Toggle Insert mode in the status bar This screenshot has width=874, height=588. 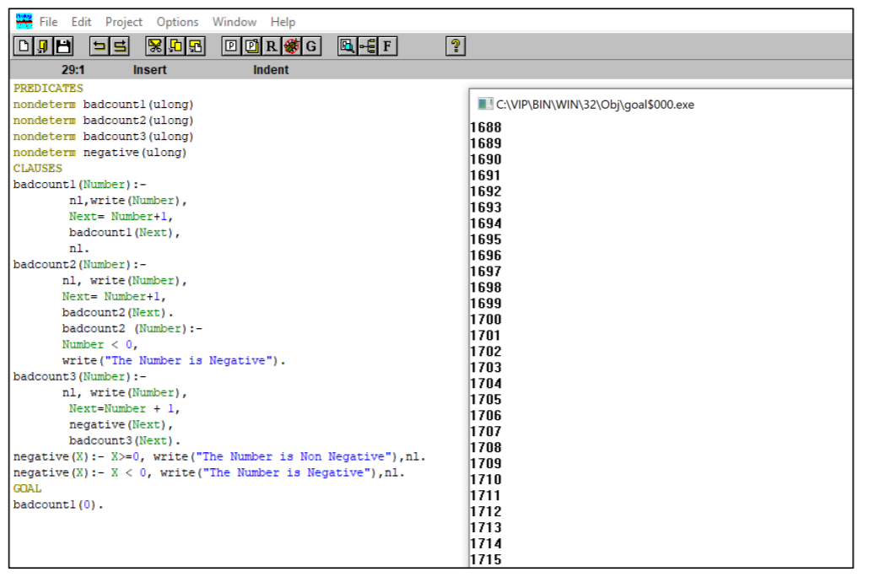click(149, 70)
